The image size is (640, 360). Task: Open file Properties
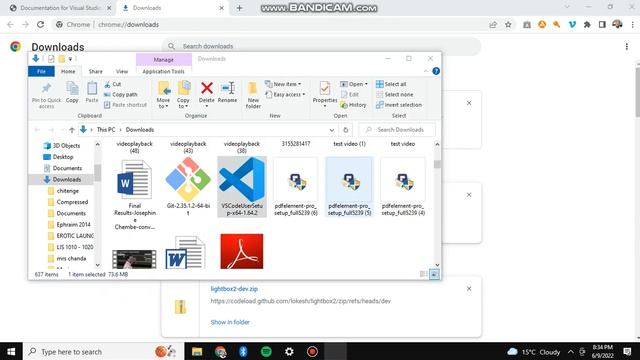point(325,94)
